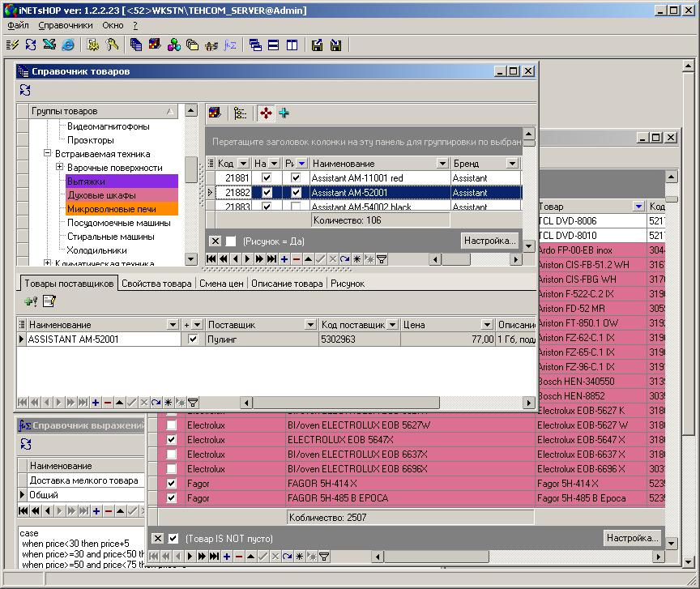Expand the Варочные поверхности tree node
This screenshot has height=589, width=700.
pyautogui.click(x=60, y=168)
